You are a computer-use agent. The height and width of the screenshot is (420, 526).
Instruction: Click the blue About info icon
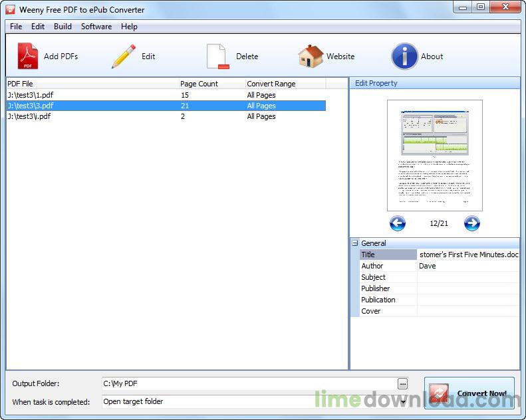click(404, 56)
